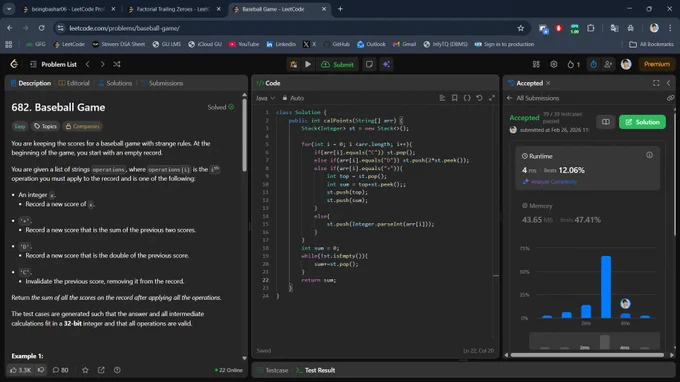680x382 pixels.
Task: Open the notes icon next to Submit
Action: point(369,64)
